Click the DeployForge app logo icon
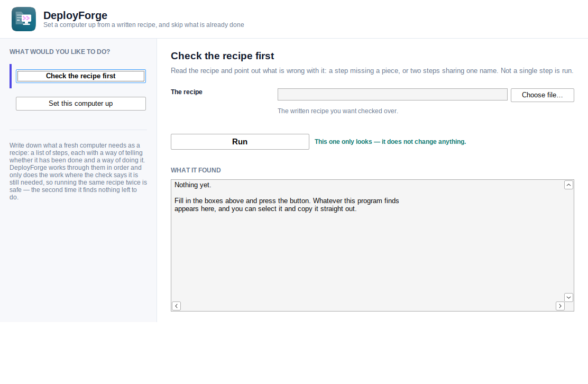Image resolution: width=588 pixels, height=384 pixels. (x=24, y=19)
